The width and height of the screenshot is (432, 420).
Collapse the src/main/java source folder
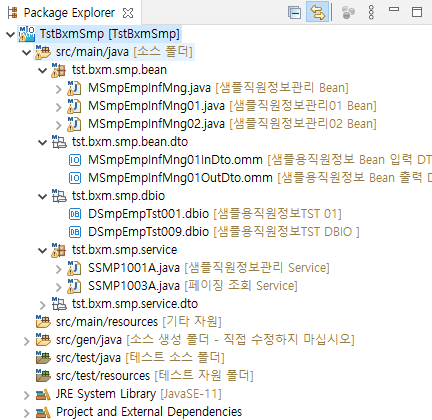tap(27, 52)
